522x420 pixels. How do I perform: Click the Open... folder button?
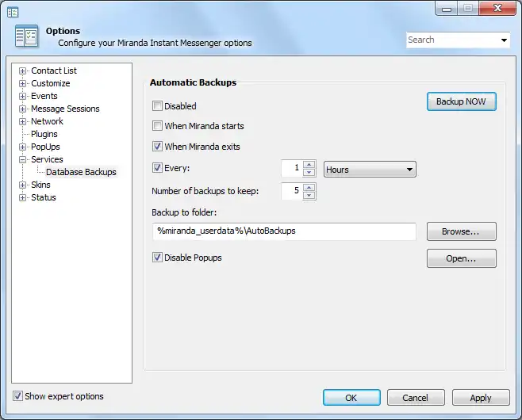click(x=462, y=258)
